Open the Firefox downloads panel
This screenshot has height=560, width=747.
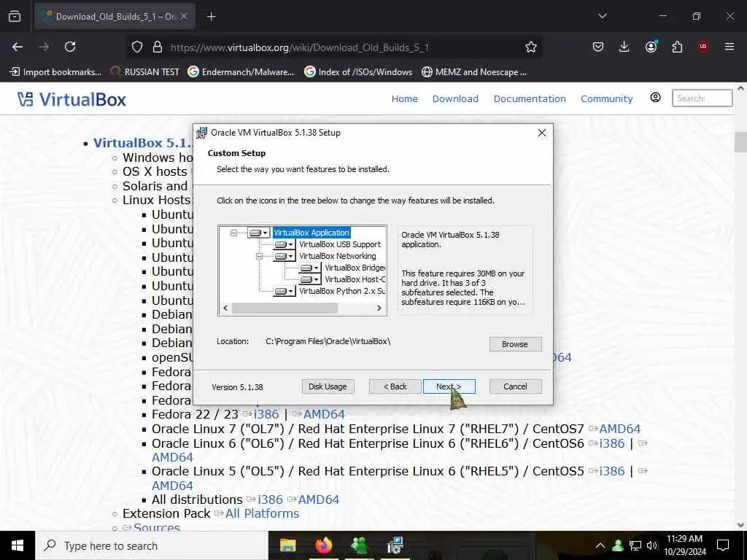pyautogui.click(x=624, y=47)
